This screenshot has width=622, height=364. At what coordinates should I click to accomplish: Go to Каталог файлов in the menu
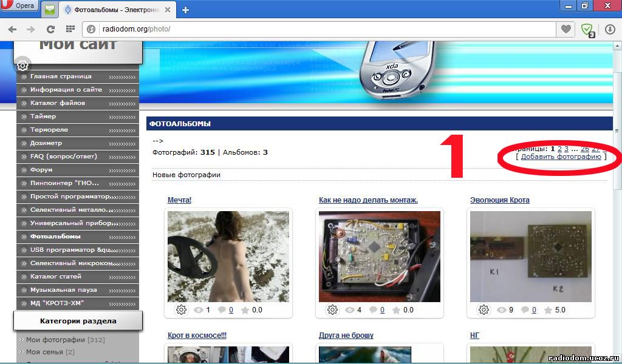(78, 103)
